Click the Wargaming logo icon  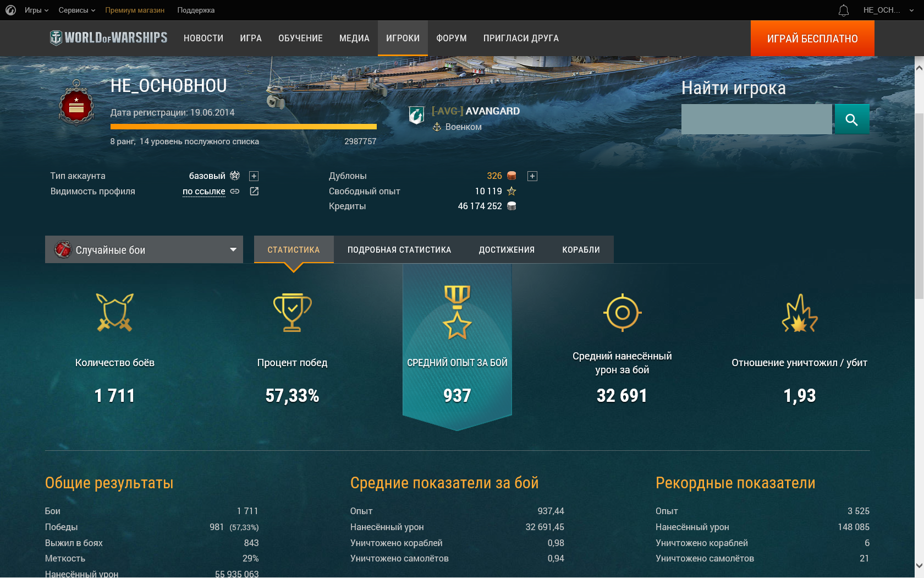(10, 10)
